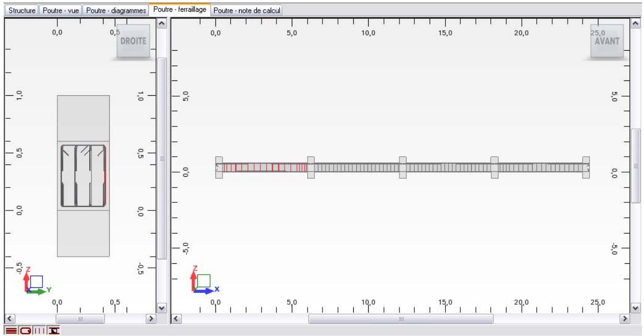Click section view scroll-down arrow
644x336 pixels.
tap(162, 308)
